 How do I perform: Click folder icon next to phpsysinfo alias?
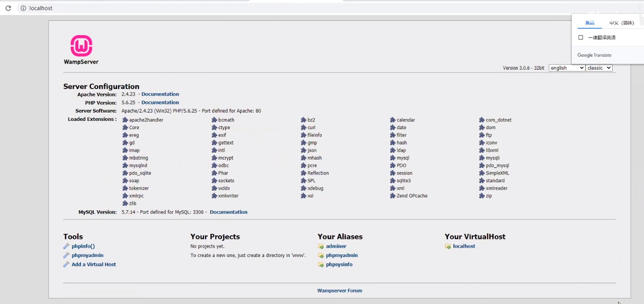(x=321, y=265)
